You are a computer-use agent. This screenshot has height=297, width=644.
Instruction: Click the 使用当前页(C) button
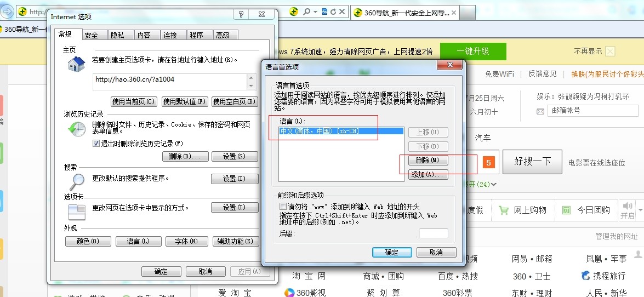coord(134,101)
